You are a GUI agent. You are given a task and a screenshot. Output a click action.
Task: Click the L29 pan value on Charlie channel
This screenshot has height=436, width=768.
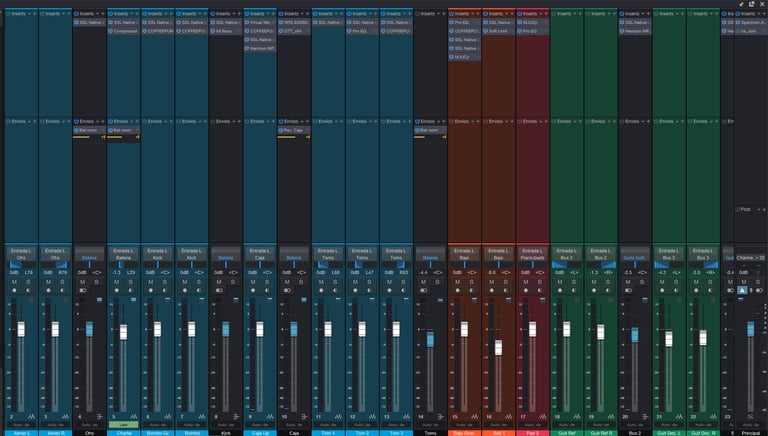[x=131, y=272]
